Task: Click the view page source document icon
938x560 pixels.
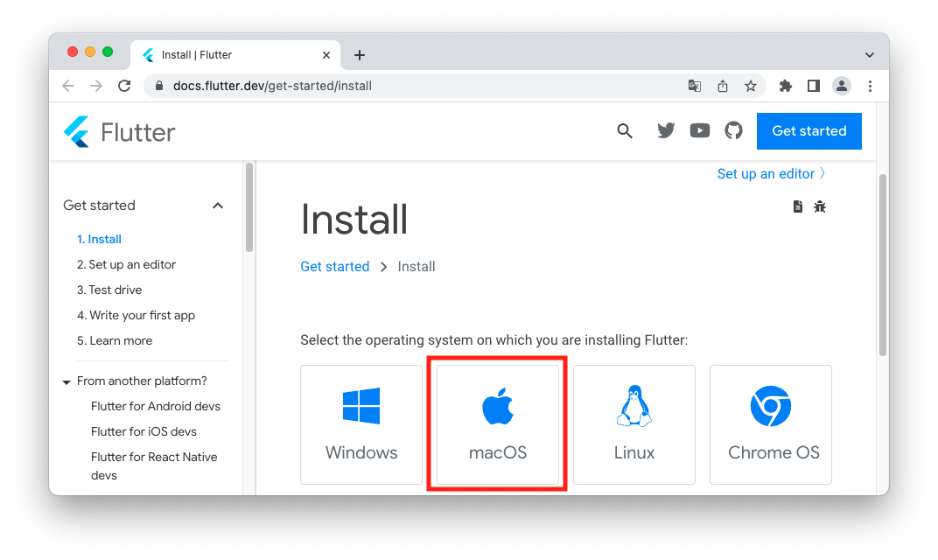Action: pos(797,206)
